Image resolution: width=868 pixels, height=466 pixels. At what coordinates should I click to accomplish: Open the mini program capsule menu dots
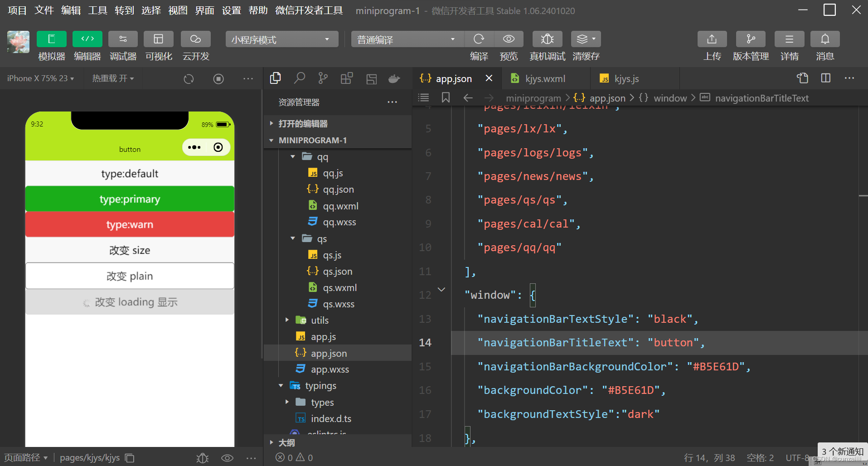click(x=194, y=147)
